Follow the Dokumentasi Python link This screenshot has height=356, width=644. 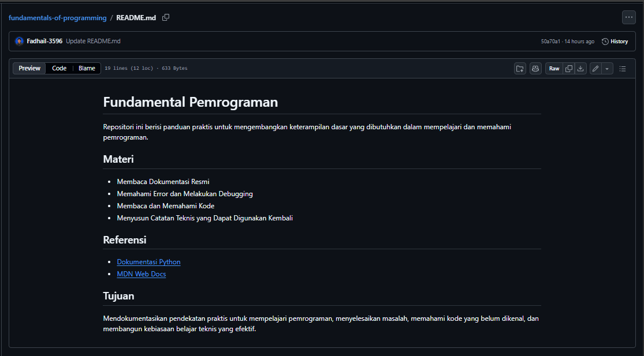(148, 262)
